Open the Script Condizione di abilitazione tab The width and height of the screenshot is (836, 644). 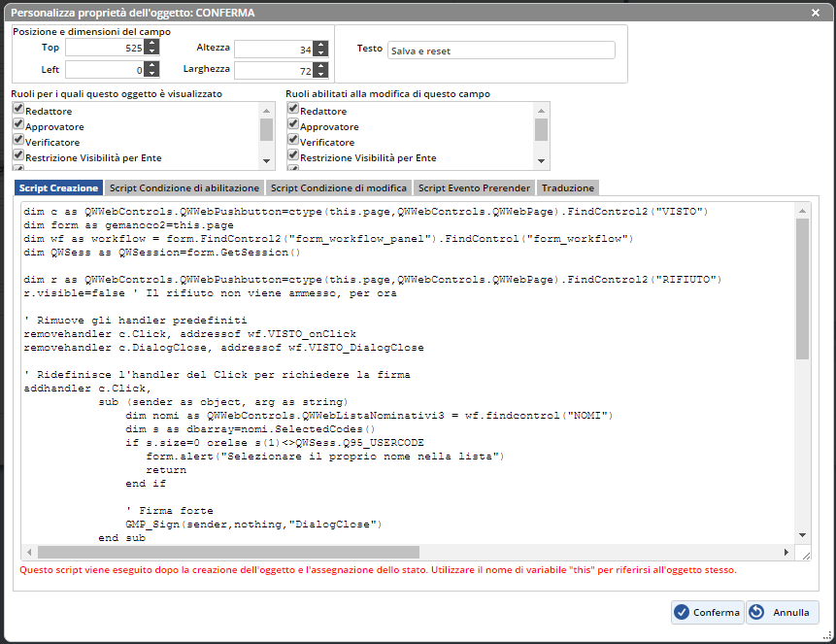click(184, 187)
